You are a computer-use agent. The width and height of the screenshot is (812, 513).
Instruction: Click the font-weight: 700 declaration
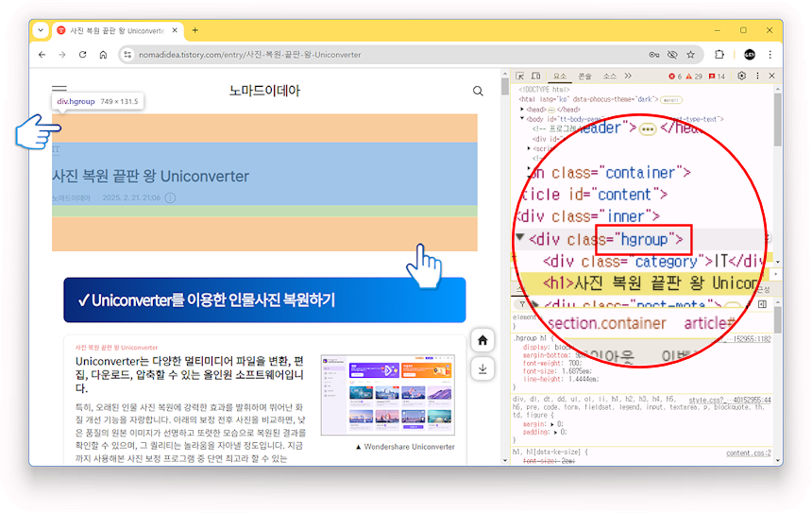552,363
